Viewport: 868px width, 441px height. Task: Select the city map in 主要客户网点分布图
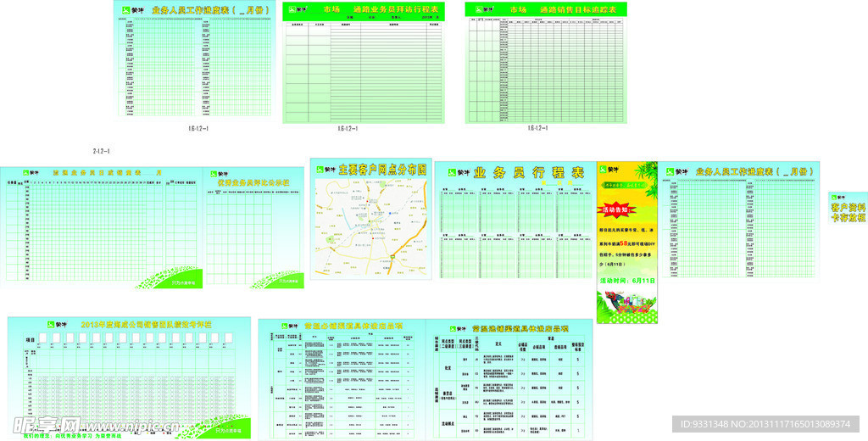pyautogui.click(x=373, y=226)
